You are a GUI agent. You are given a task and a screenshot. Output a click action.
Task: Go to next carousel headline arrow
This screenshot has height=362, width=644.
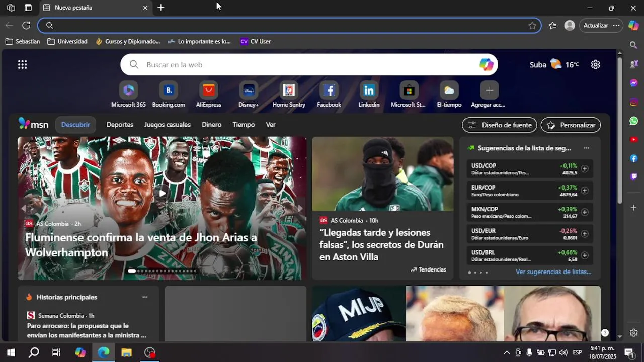coord(300,208)
